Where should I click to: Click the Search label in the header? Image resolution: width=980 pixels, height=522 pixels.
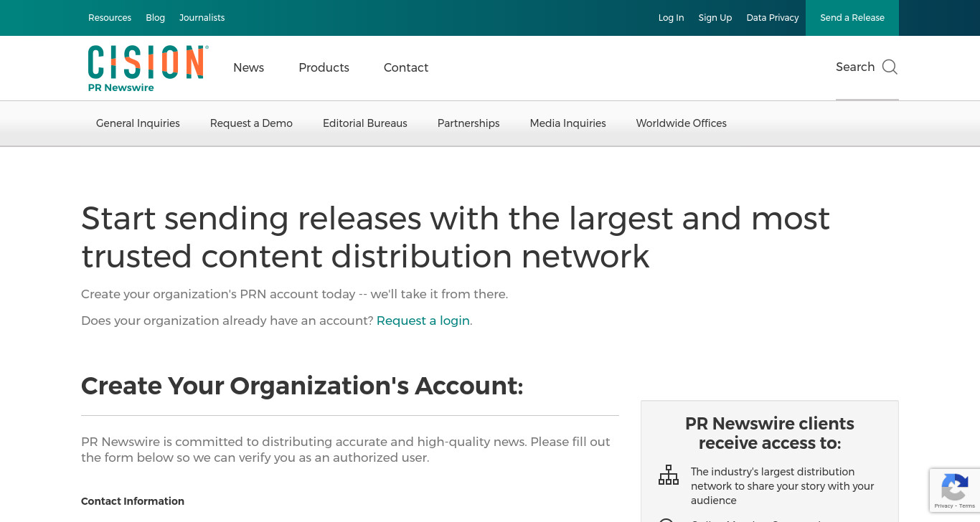(x=855, y=67)
